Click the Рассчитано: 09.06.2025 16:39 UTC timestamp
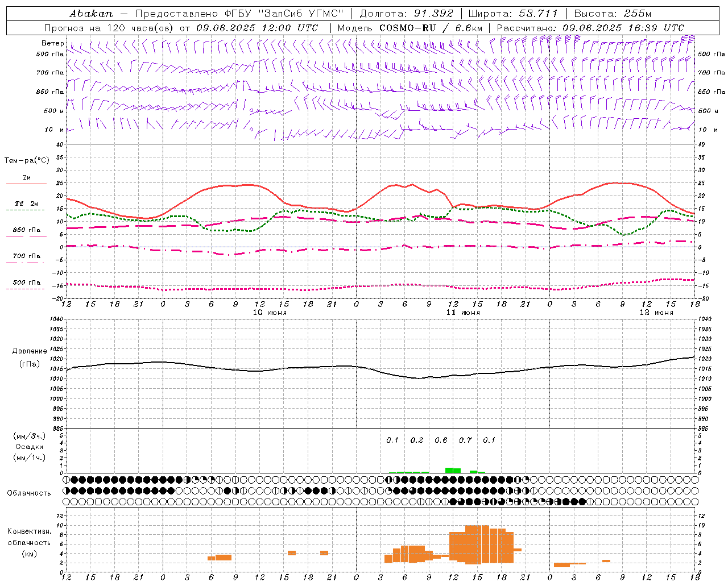Screen dimensions: 728x582 (590, 28)
